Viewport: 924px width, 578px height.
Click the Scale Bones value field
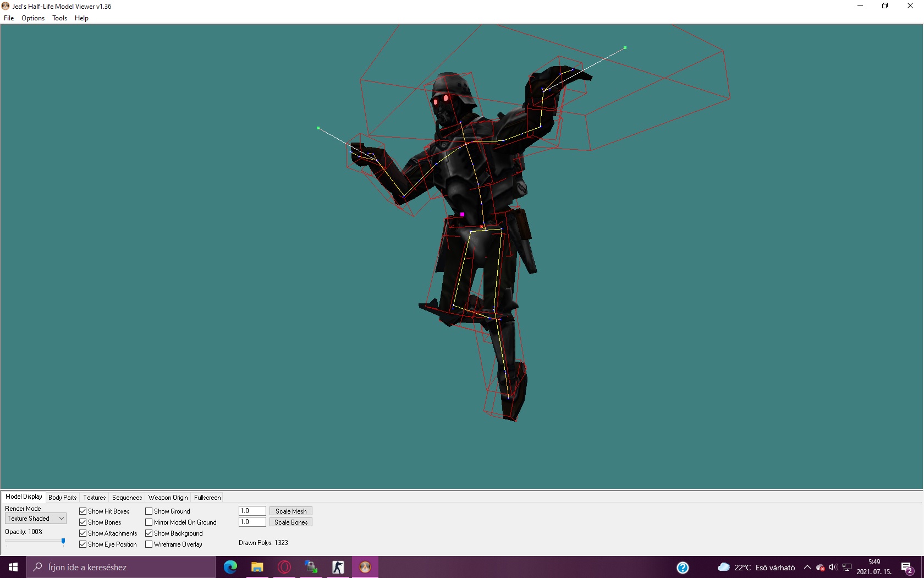pos(252,522)
